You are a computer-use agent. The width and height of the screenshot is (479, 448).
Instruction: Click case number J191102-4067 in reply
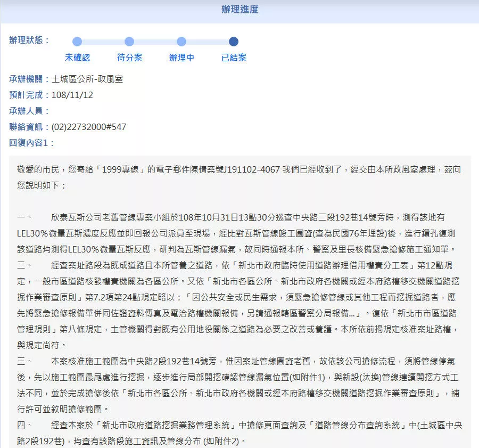click(252, 170)
